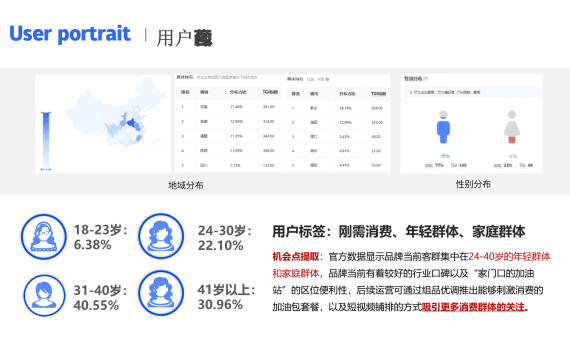
Task: Click the blue male figure icon
Action: point(443,127)
